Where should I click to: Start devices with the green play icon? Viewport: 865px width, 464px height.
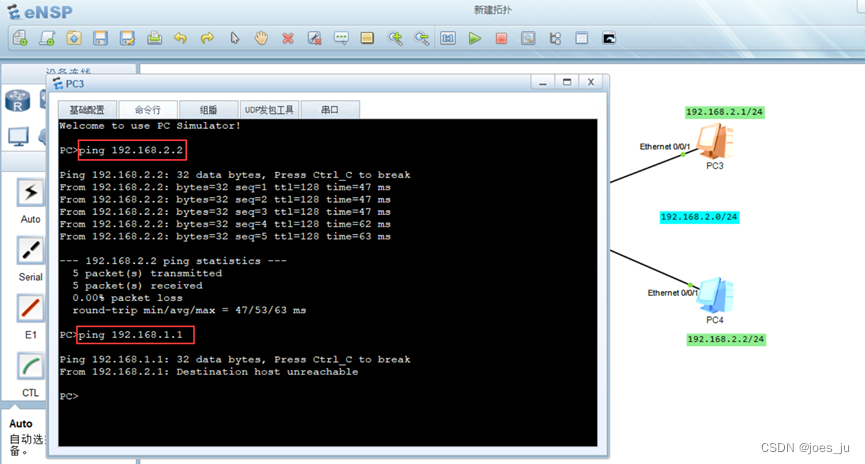474,38
